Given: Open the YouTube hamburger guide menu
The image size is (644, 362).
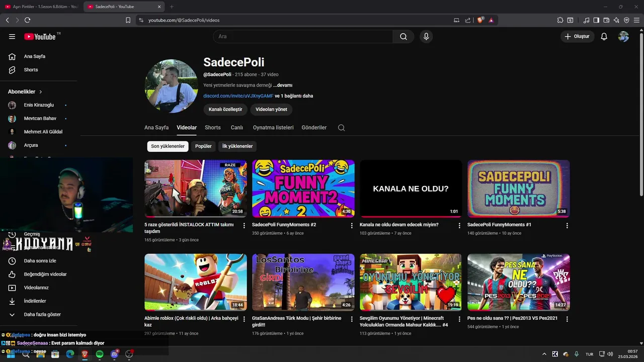Looking at the screenshot, I should pos(12,37).
